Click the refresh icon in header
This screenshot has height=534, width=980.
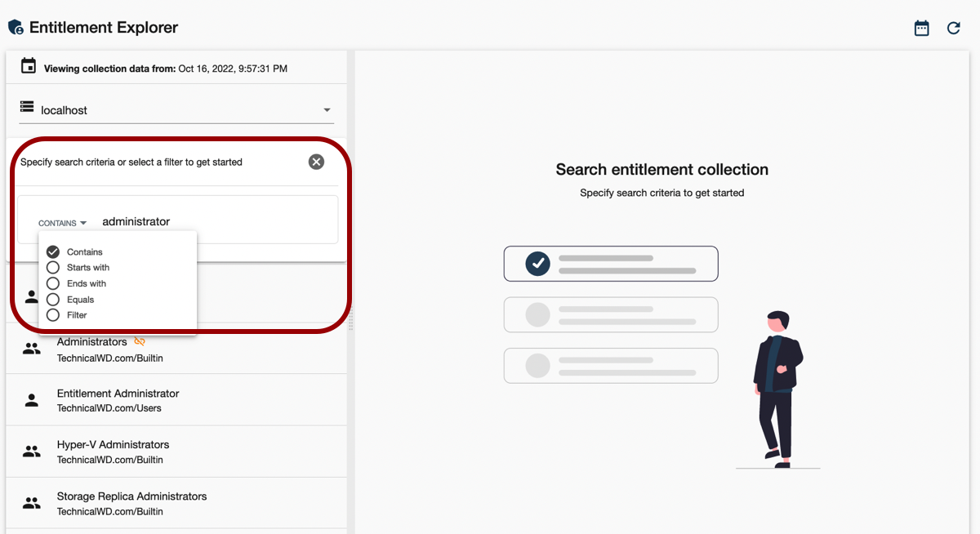click(x=953, y=29)
